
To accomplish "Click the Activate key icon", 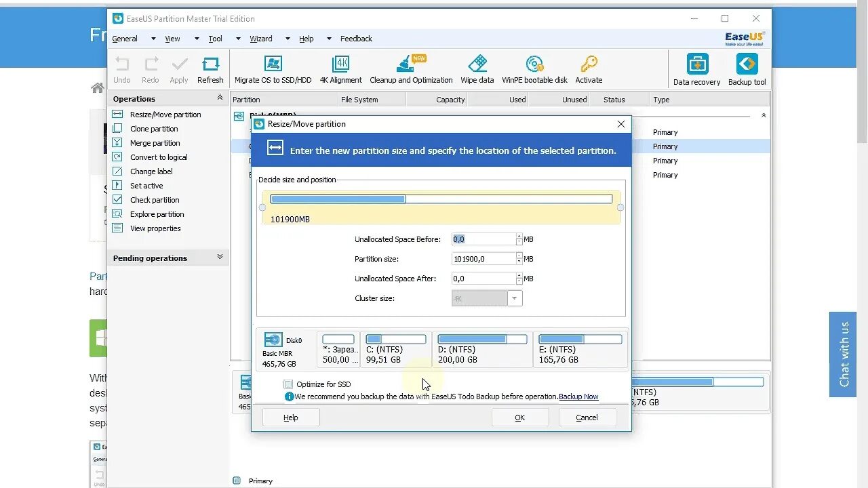I will click(589, 70).
